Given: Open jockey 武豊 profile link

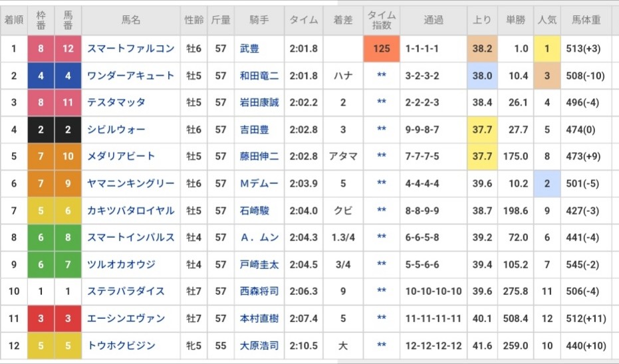Looking at the screenshot, I should click(x=249, y=48).
